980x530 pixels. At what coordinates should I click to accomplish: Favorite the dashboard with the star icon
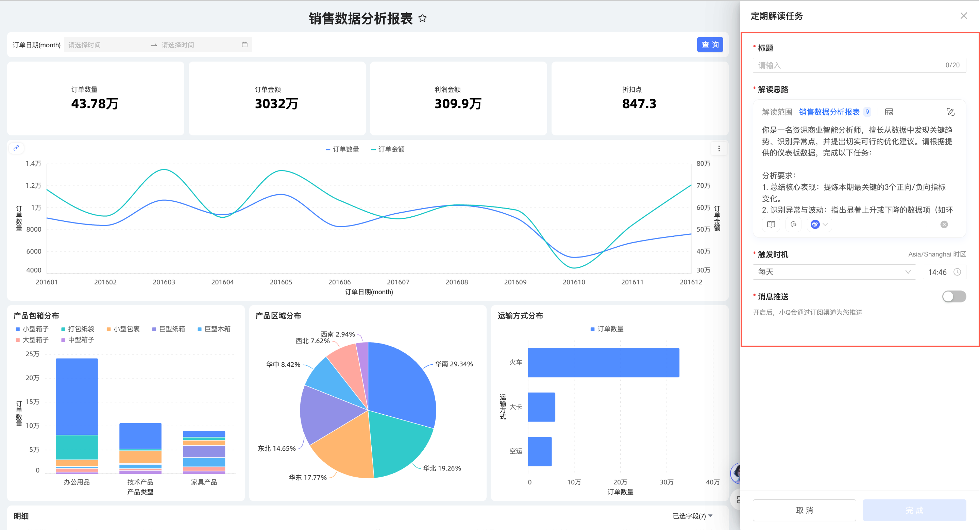(422, 18)
